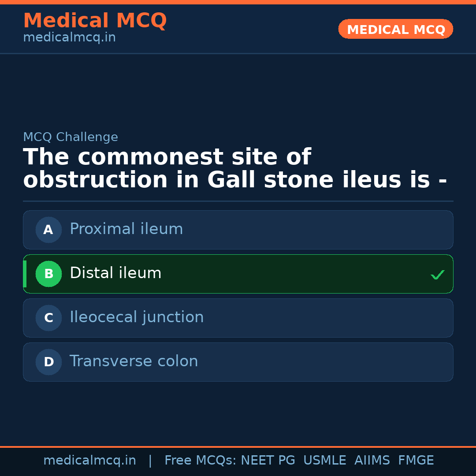
Task: Expand the MCQ Challenge section
Action: [71, 137]
